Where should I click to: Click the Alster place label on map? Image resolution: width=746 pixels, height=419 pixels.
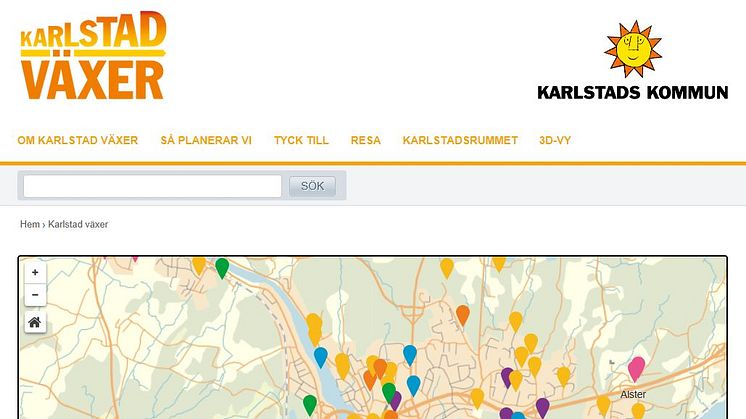[633, 394]
